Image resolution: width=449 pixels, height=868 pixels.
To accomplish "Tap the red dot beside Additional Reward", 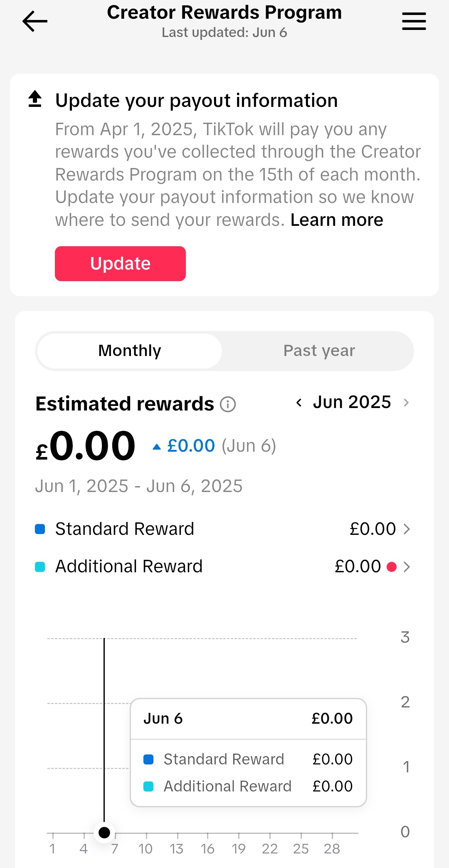I will click(x=391, y=567).
